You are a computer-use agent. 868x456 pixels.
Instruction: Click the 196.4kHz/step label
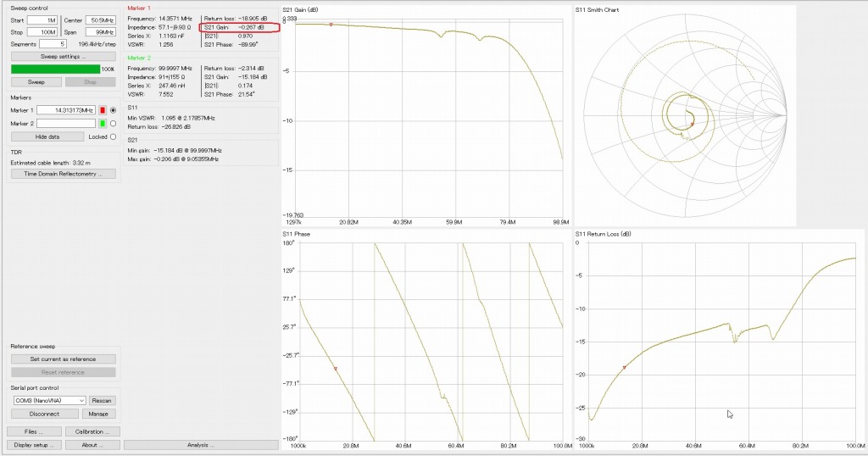pos(97,44)
